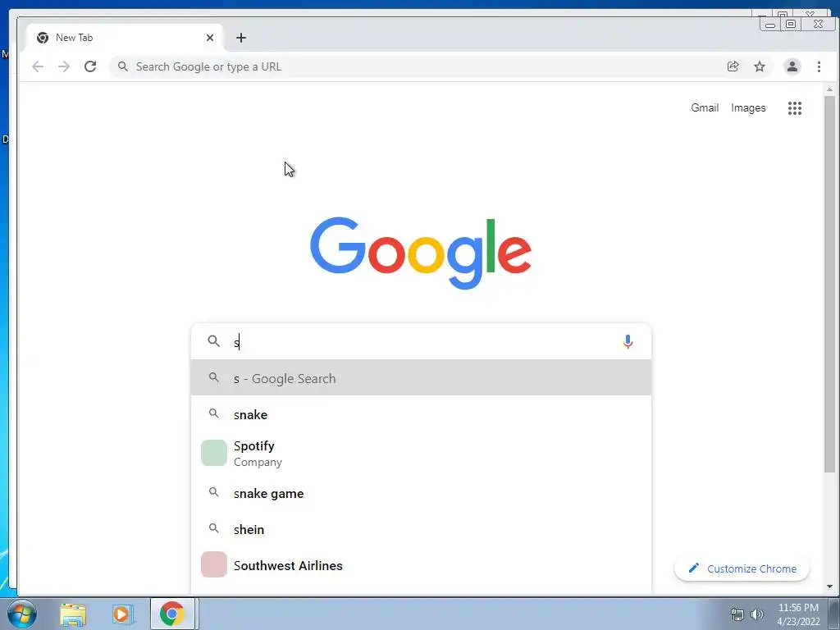Minimize the Chrome window
The width and height of the screenshot is (840, 630).
[x=769, y=24]
